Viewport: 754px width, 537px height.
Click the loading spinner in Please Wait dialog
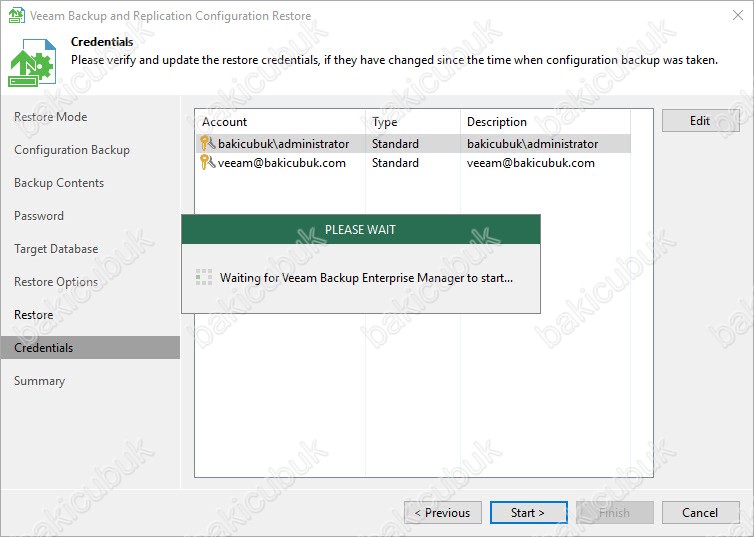pos(204,277)
